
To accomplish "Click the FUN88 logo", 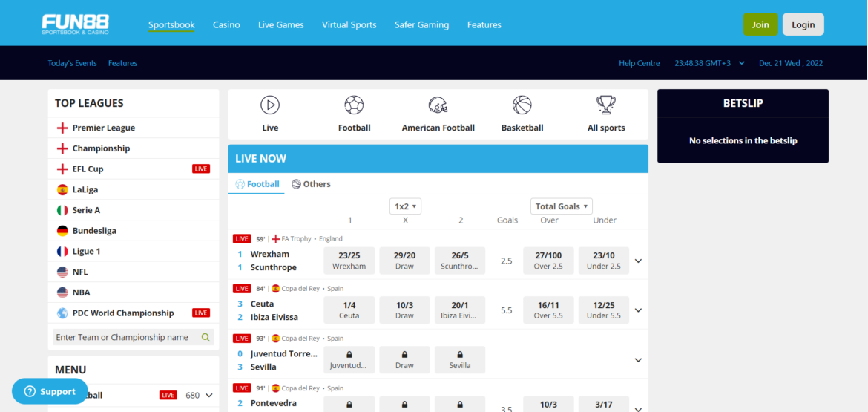I will tap(75, 24).
